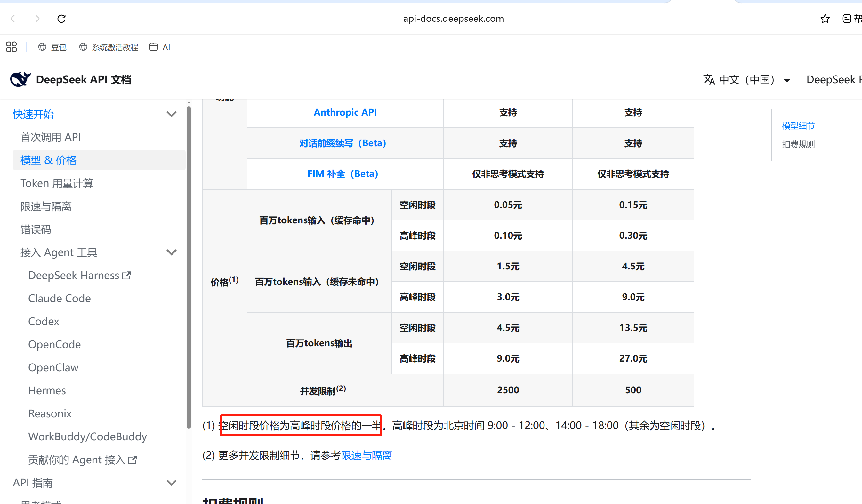Click the language translate icon
Viewport: 862px width, 504px height.
[x=709, y=80]
